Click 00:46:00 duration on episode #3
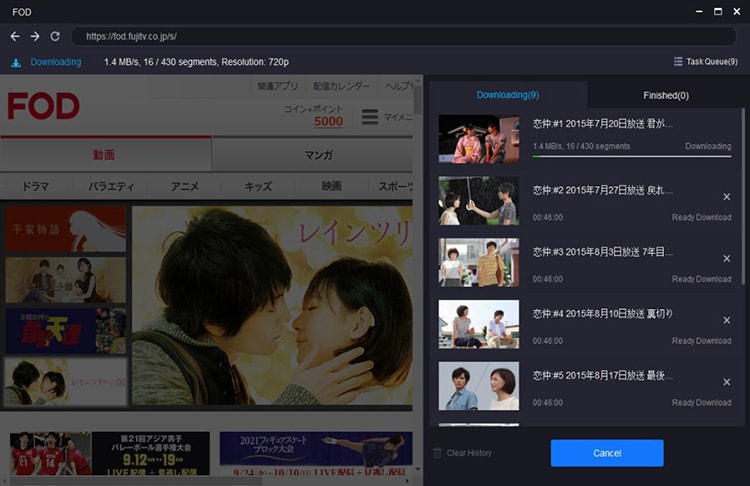 548,279
